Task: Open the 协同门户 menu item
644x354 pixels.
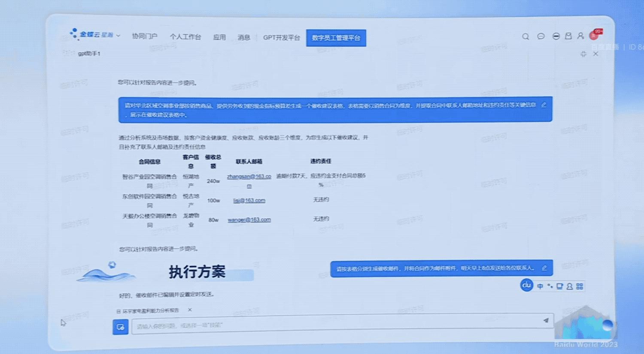Action: (x=145, y=37)
